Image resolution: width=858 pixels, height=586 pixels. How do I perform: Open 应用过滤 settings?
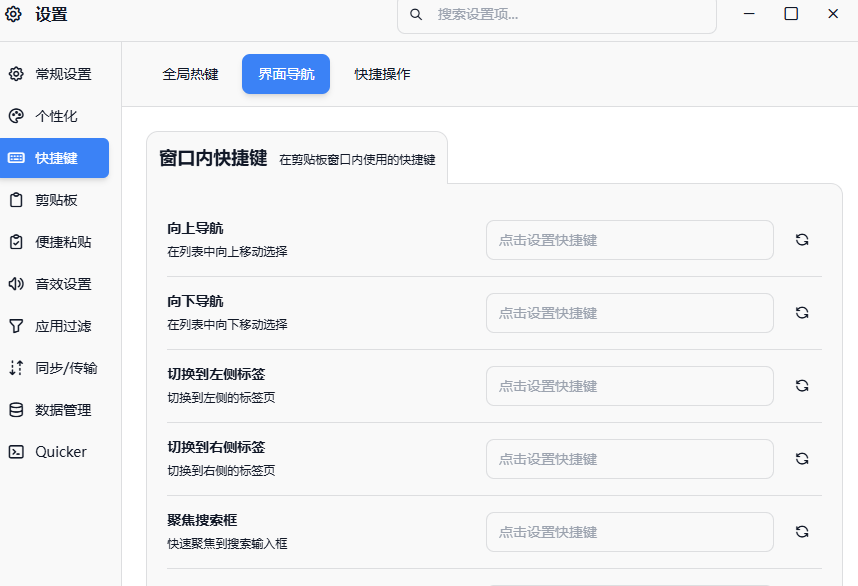[x=55, y=326]
